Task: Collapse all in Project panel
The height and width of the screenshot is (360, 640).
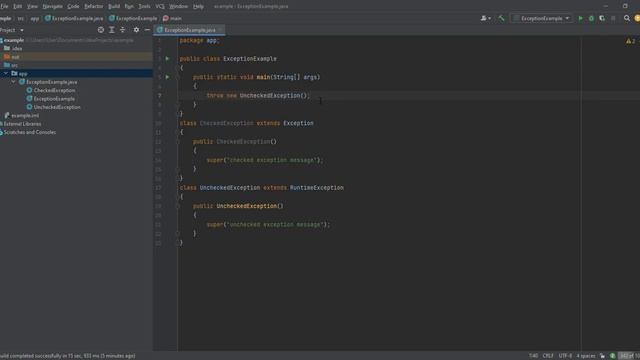Action: [x=122, y=30]
